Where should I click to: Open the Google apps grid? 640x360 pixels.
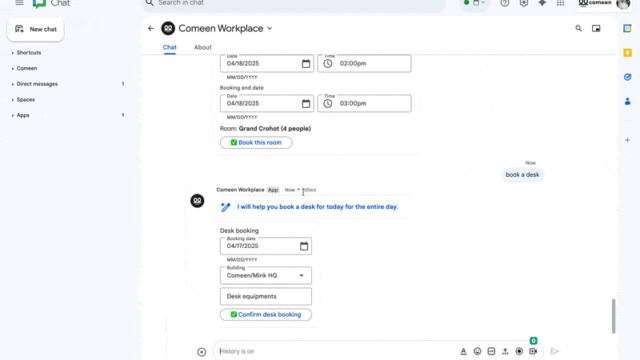coord(560,3)
